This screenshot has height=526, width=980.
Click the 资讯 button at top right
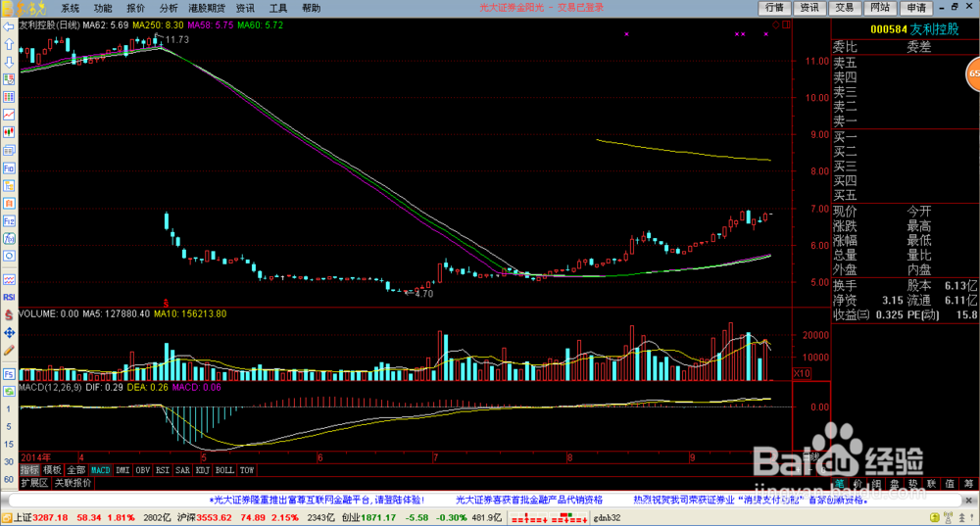[x=809, y=8]
